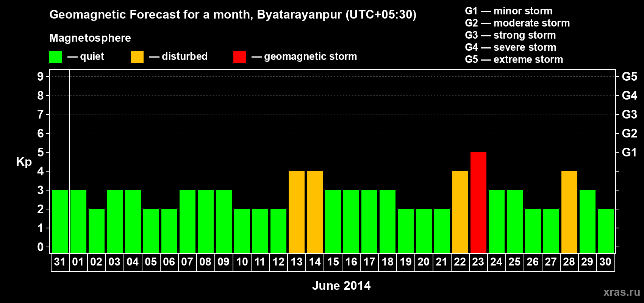The height and width of the screenshot is (303, 644).
Task: Click the orange disturbed legend swatch
Action: 138,57
